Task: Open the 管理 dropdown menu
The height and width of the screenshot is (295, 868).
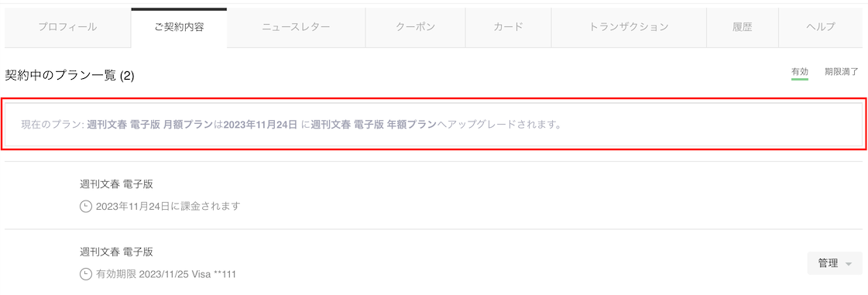Action: pyautogui.click(x=835, y=263)
